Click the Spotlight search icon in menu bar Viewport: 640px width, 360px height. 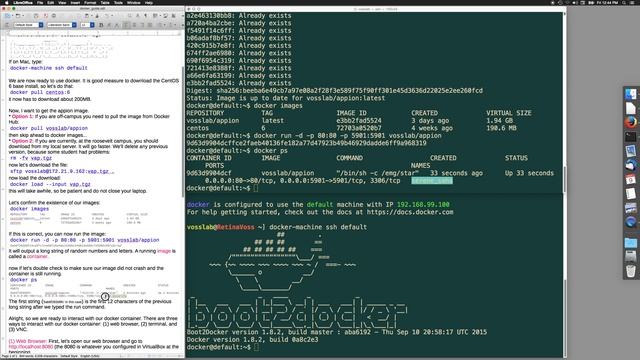(x=624, y=2)
